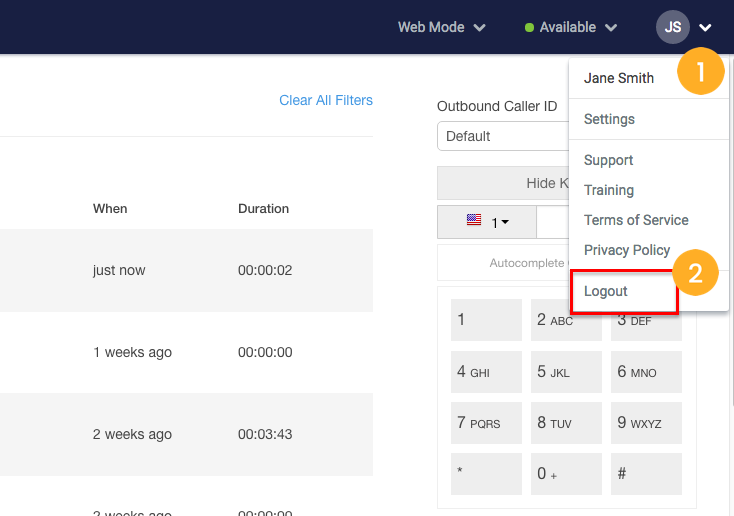This screenshot has width=734, height=516.
Task: Tap keypad key 3 DEF
Action: point(646,327)
